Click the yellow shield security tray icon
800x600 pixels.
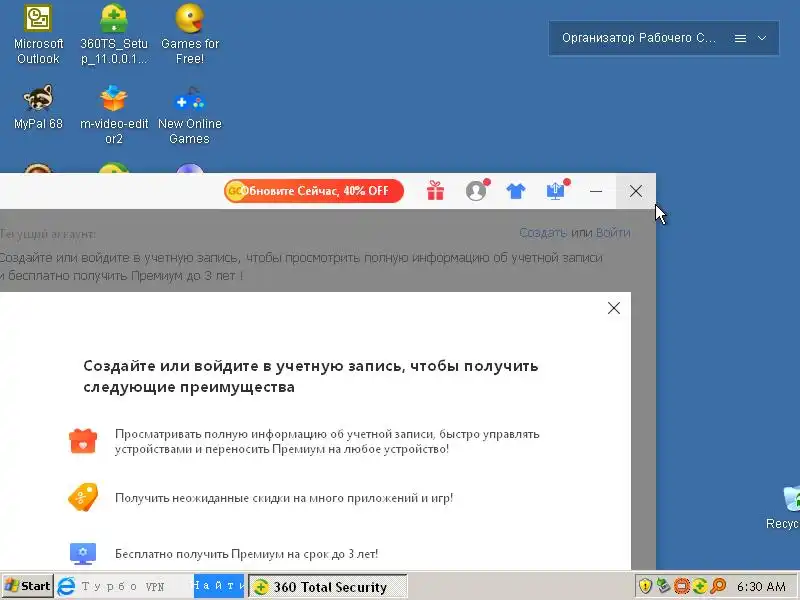pos(645,586)
